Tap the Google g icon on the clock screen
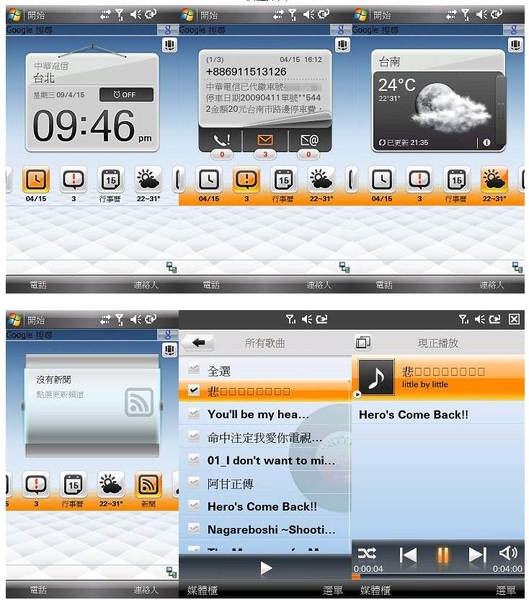 [167, 30]
